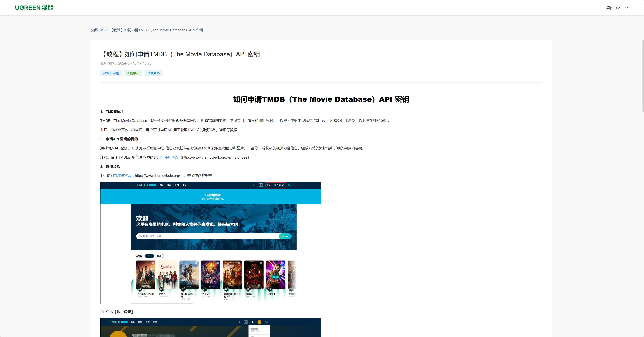Screen dimensions: 644x337
Task: Select the 本周 trend toggle in the TMDB screenshot
Action: point(159,256)
